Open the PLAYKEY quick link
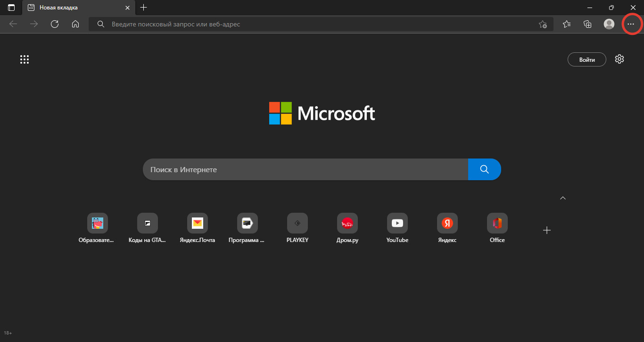Viewport: 644px width, 342px height. coord(297,228)
